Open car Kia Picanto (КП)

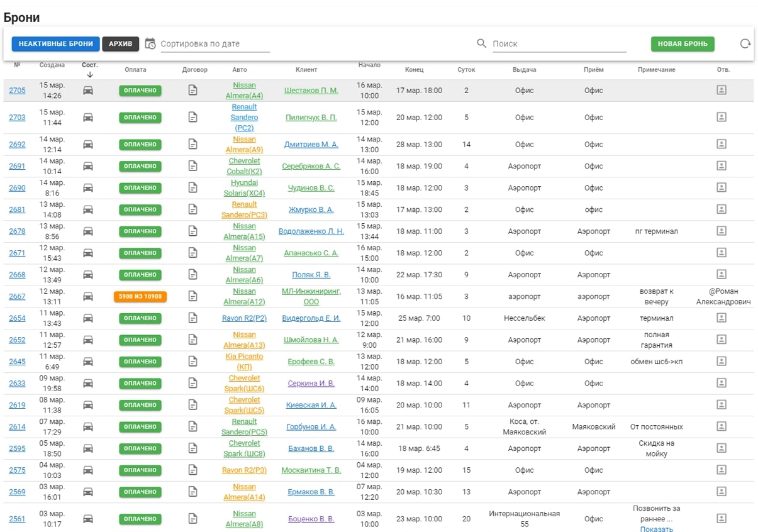[x=244, y=362]
